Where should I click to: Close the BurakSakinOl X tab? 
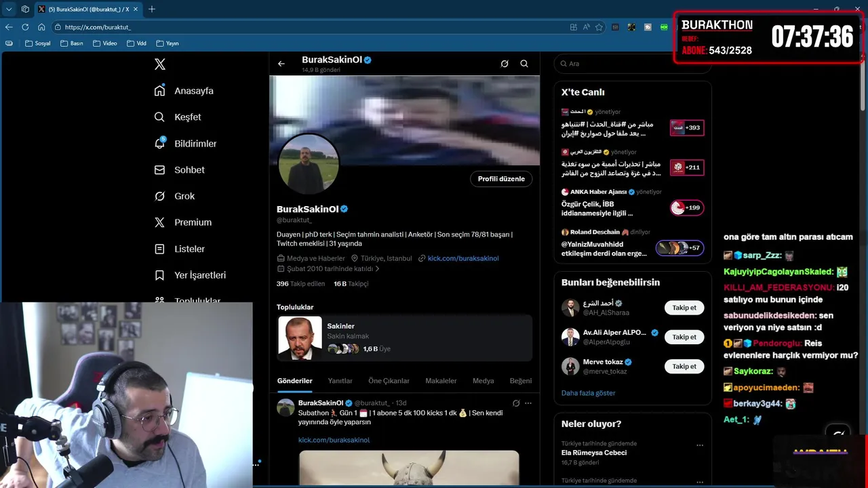[136, 9]
